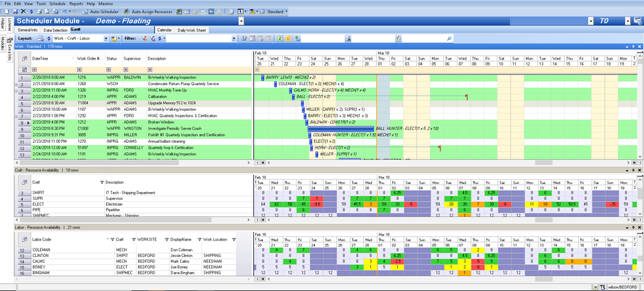Click the edit pencil icon right of filter box

[x=244, y=38]
